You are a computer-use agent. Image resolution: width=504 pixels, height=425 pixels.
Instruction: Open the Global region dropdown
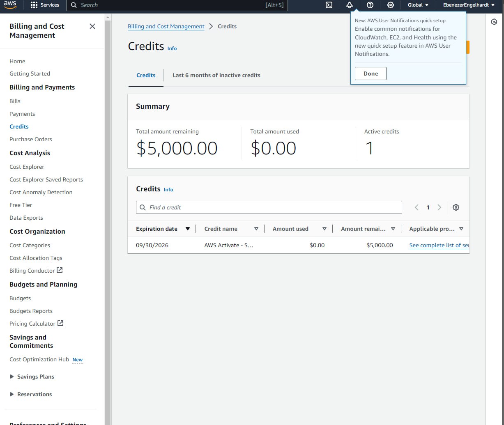tap(418, 5)
